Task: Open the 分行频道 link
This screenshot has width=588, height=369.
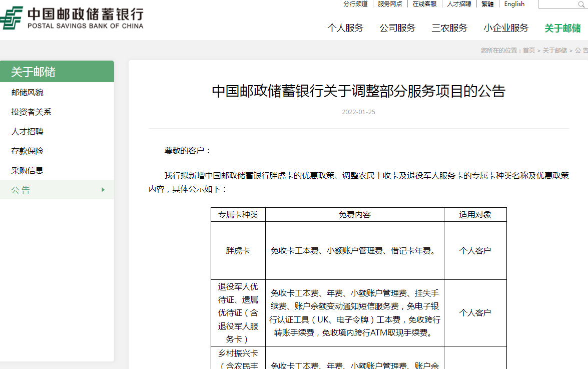Action: point(355,4)
